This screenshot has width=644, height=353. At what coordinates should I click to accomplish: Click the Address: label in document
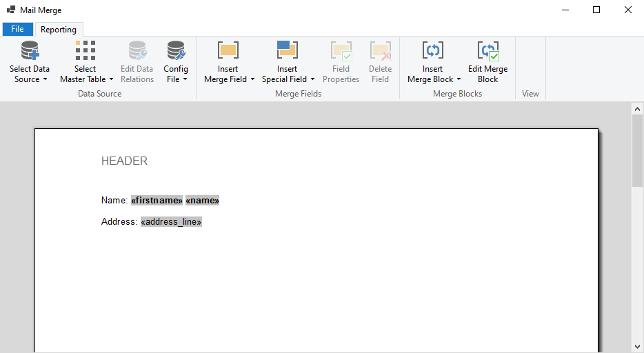(x=119, y=221)
